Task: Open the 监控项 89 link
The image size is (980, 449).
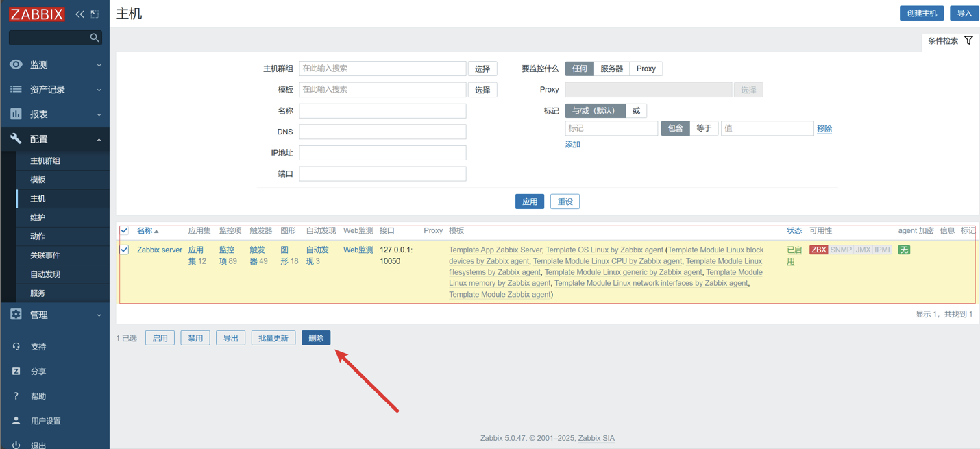Action: 228,255
